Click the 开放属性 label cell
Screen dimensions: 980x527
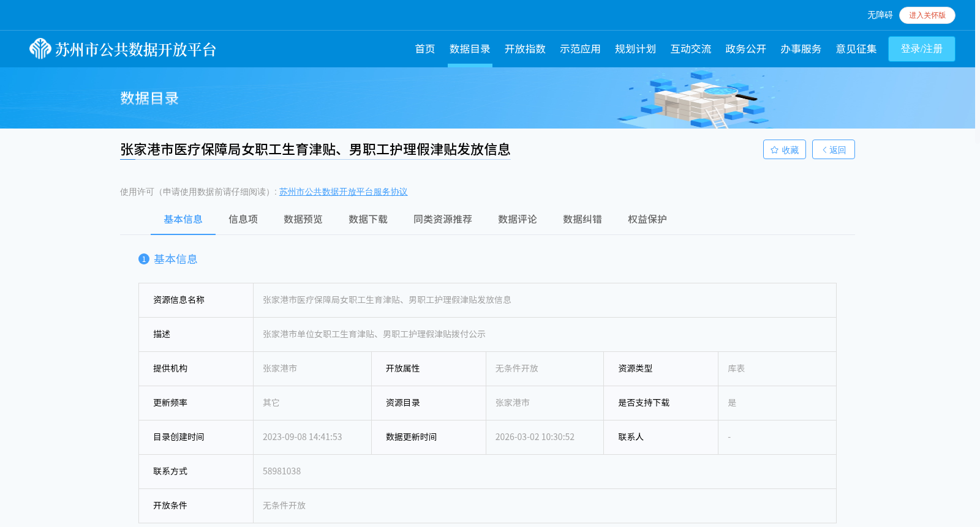pos(429,368)
